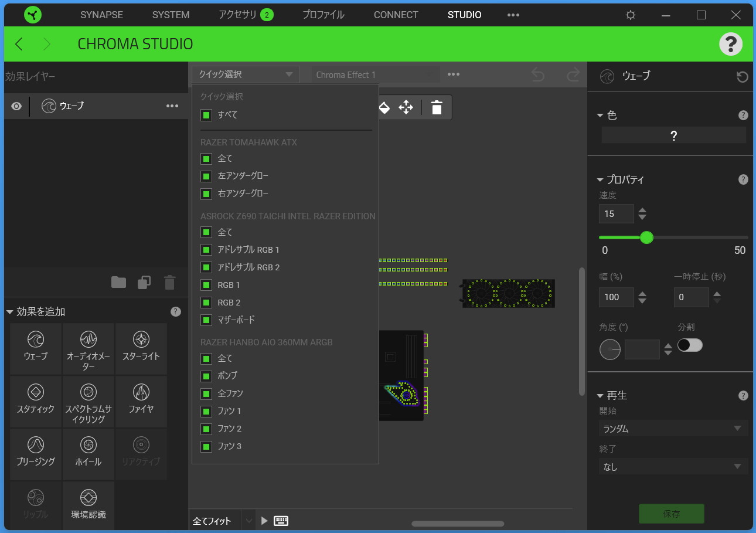
Task: Open Chroma Effect more options menu
Action: pos(454,74)
